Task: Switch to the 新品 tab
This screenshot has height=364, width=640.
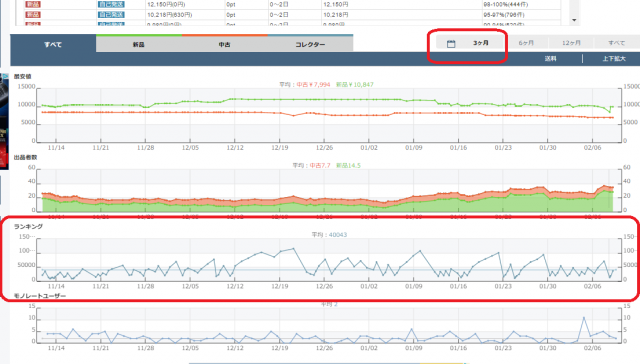Action: tap(139, 44)
